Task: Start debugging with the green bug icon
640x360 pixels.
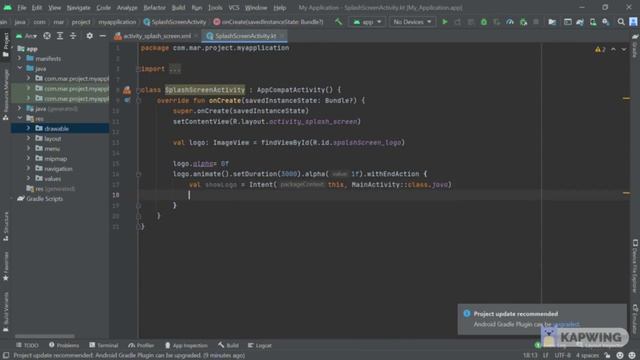Action: 484,22
